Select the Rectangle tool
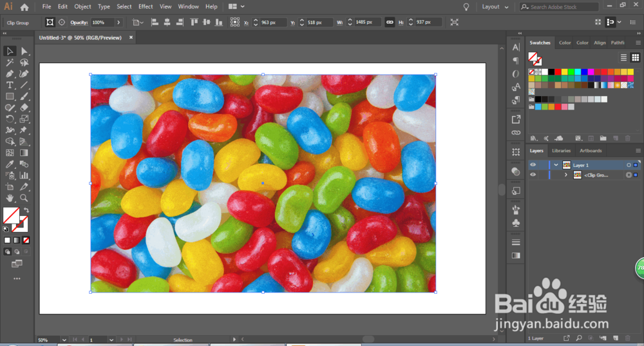644x346 pixels. (x=10, y=97)
